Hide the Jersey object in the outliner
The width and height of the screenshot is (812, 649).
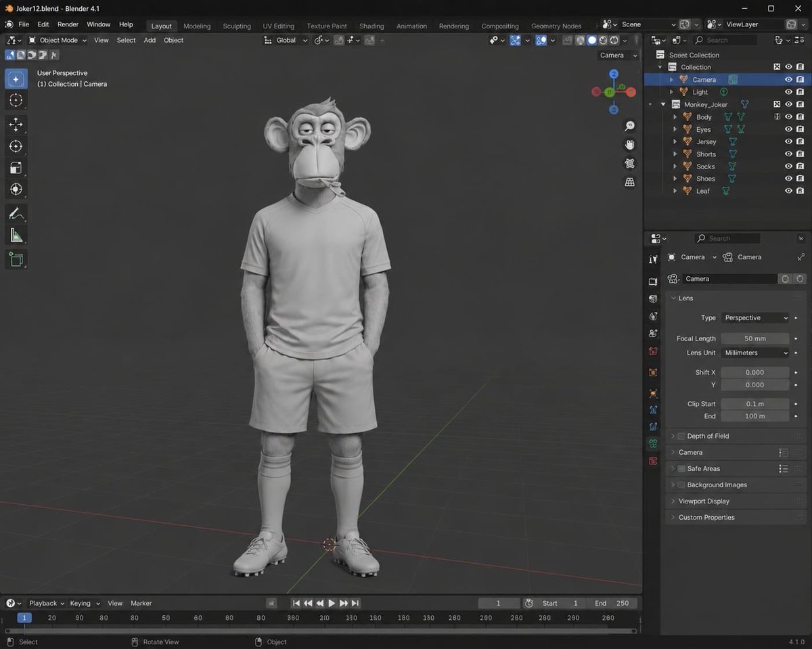788,141
